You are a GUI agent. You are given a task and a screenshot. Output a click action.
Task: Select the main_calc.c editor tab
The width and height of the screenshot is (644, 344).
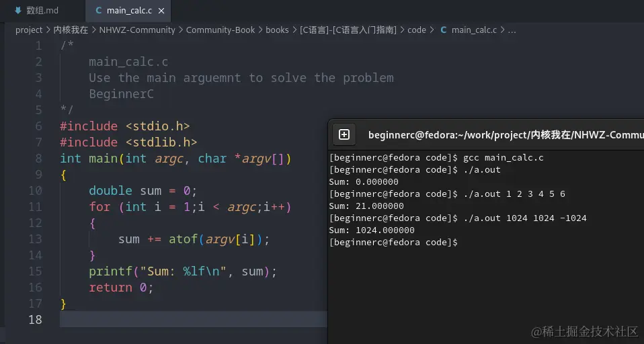click(128, 11)
